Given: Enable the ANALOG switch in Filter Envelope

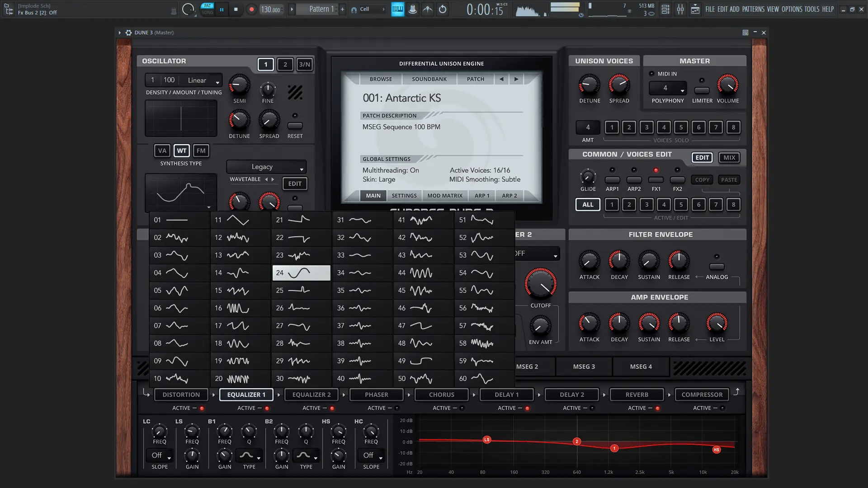Looking at the screenshot, I should coord(717,267).
